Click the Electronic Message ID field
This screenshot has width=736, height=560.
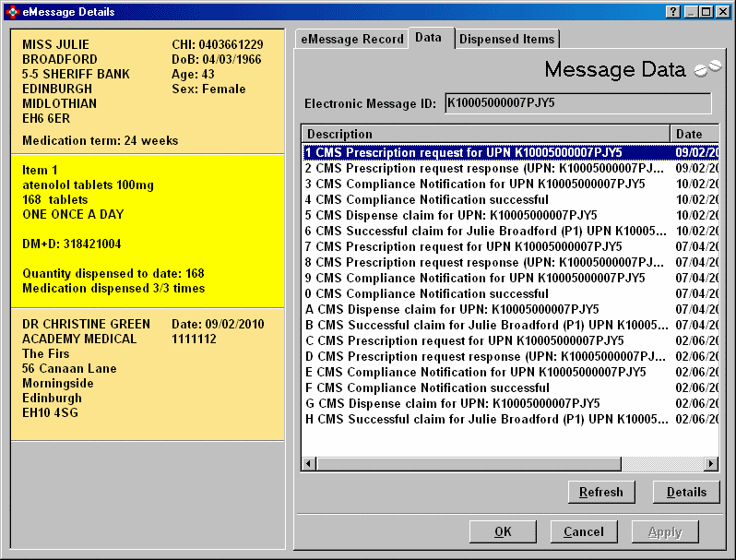(x=577, y=103)
